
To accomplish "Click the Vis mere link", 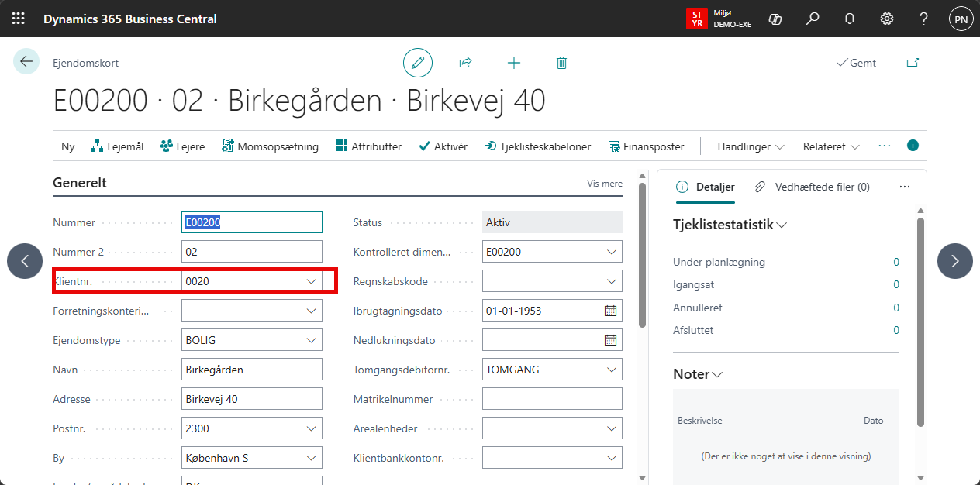I will [605, 184].
